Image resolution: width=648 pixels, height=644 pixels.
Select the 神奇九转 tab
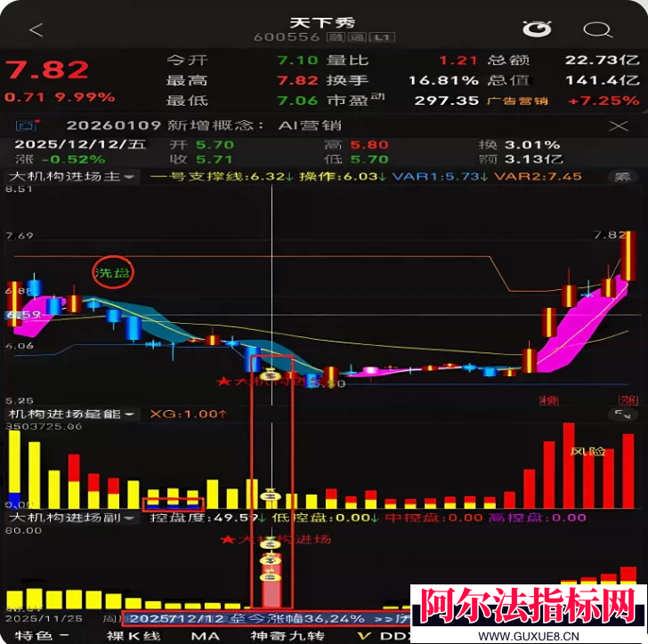pyautogui.click(x=288, y=635)
